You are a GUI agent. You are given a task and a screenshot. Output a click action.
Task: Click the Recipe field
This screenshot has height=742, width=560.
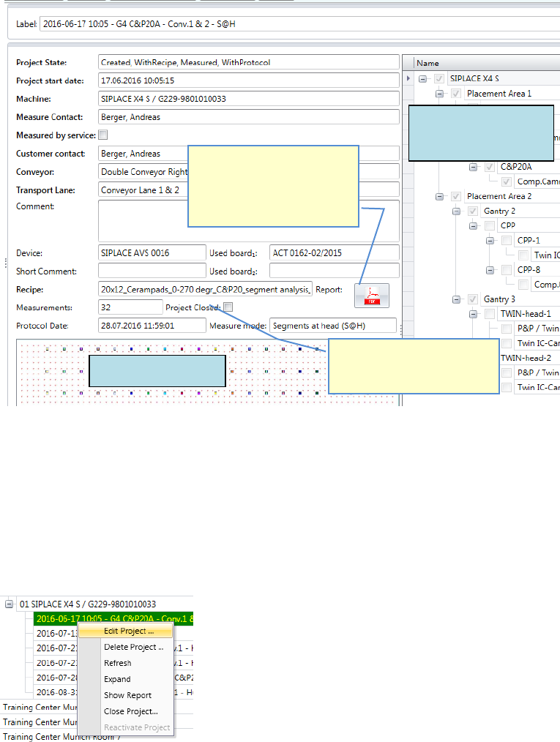205,289
